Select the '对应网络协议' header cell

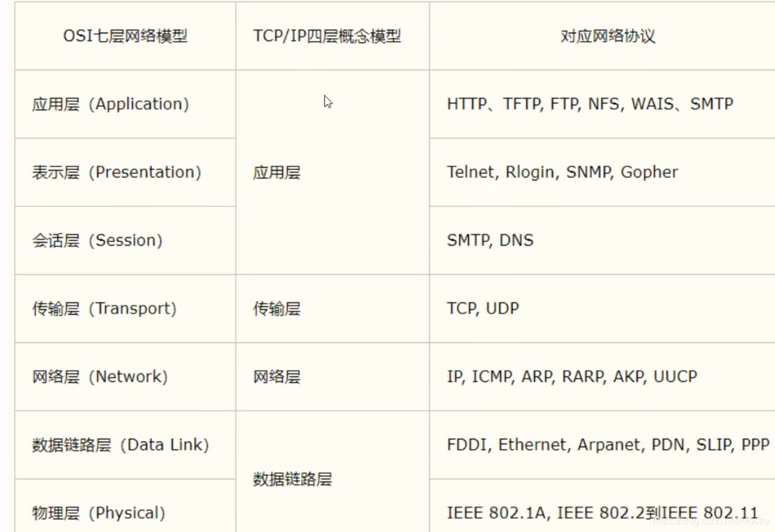(602, 36)
